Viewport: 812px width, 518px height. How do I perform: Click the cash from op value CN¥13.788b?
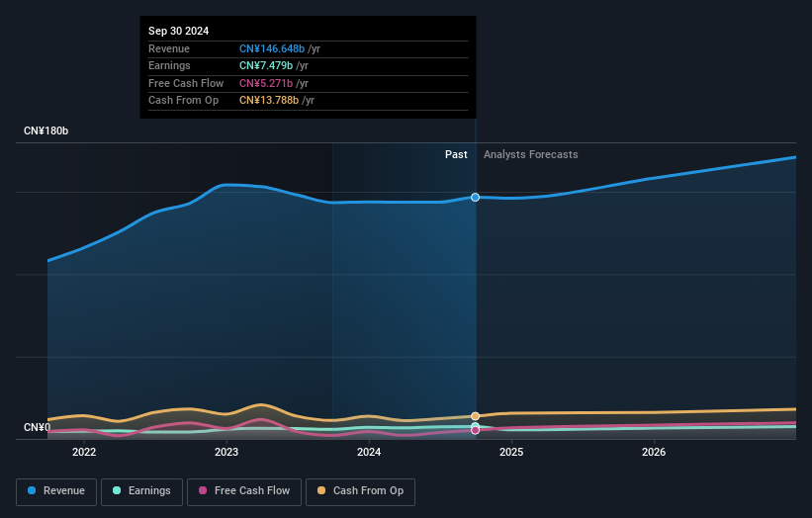tap(269, 101)
